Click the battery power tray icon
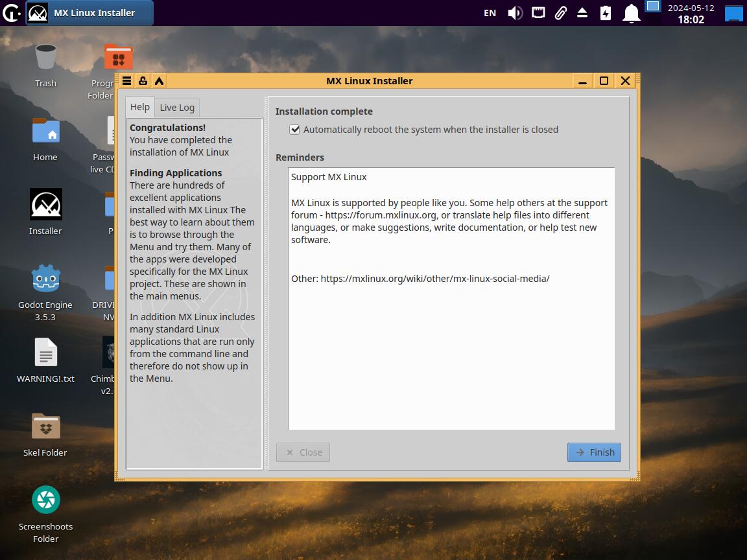Image resolution: width=747 pixels, height=560 pixels. 606,13
